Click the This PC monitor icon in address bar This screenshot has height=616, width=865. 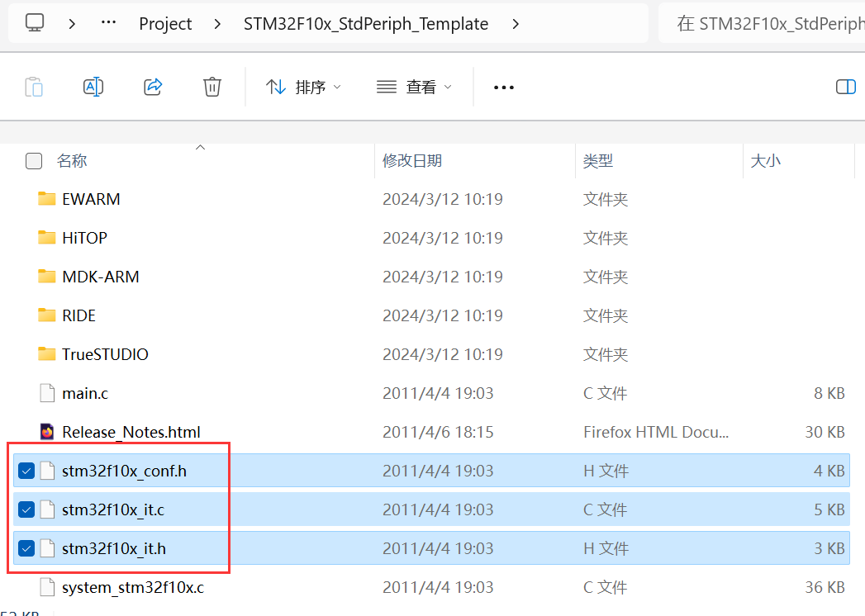[x=35, y=22]
